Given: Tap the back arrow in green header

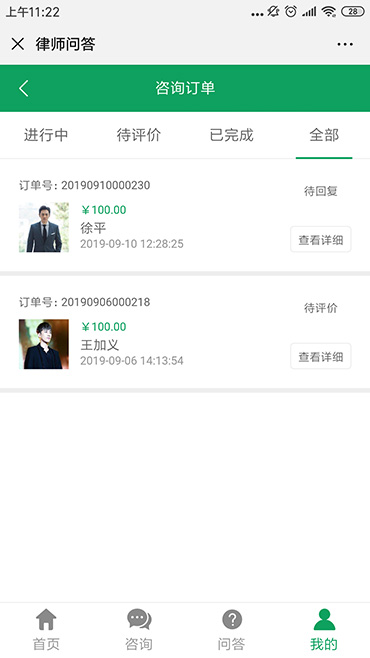Looking at the screenshot, I should point(23,88).
